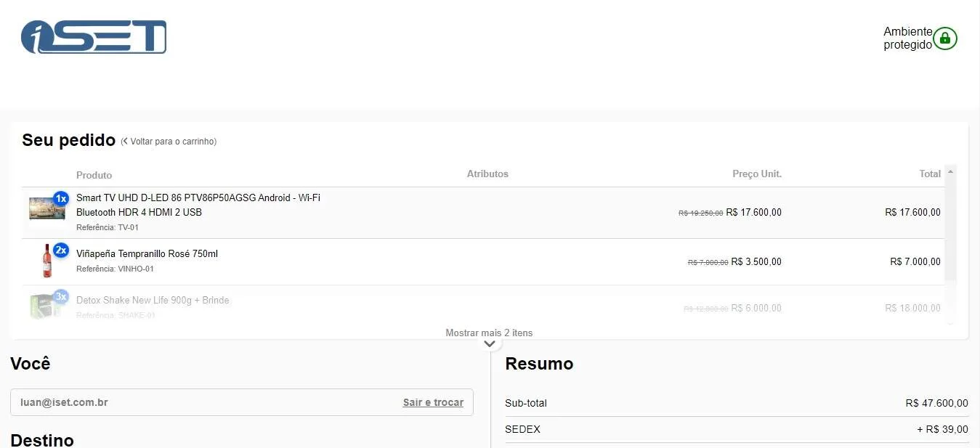
Task: Open the Smart TV product thumbnail
Action: click(x=47, y=208)
